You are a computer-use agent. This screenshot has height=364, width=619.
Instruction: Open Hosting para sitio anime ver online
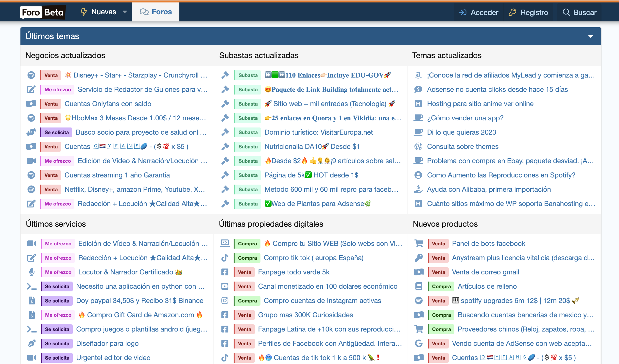480,104
